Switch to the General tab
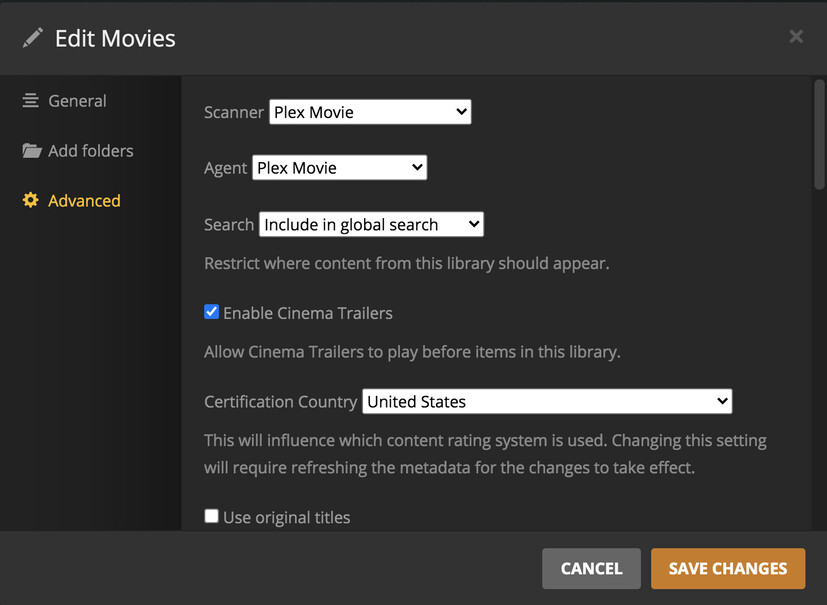The width and height of the screenshot is (827, 605). (x=77, y=101)
